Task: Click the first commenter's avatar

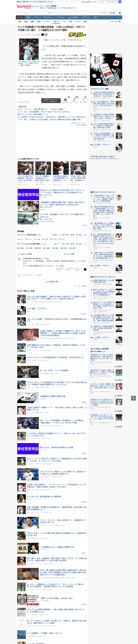Action: tap(19, 259)
